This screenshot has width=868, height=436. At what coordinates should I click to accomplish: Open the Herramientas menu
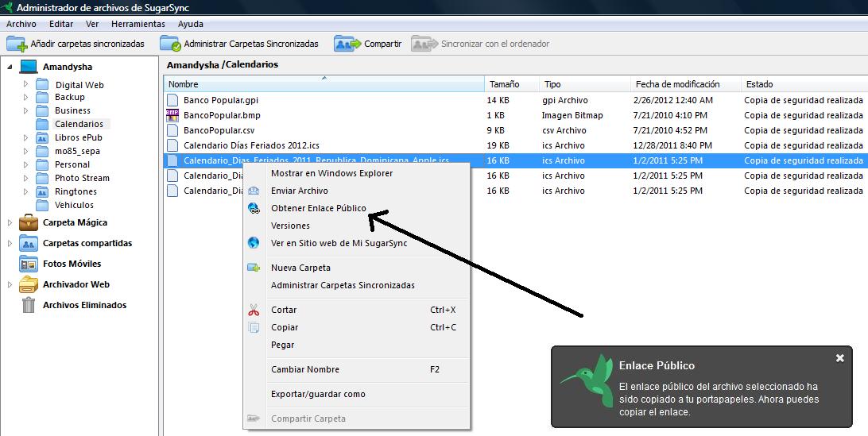138,24
